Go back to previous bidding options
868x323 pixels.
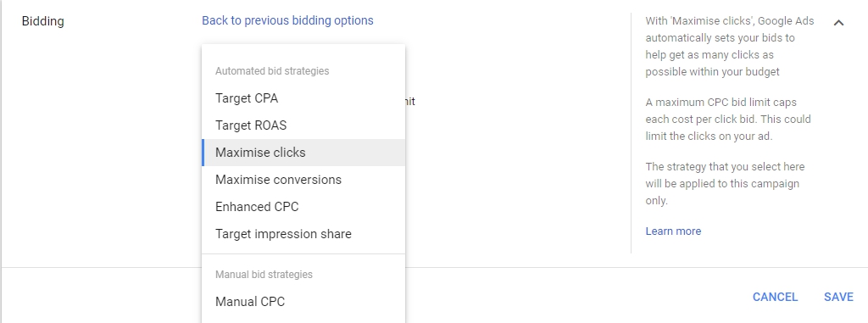pos(287,20)
